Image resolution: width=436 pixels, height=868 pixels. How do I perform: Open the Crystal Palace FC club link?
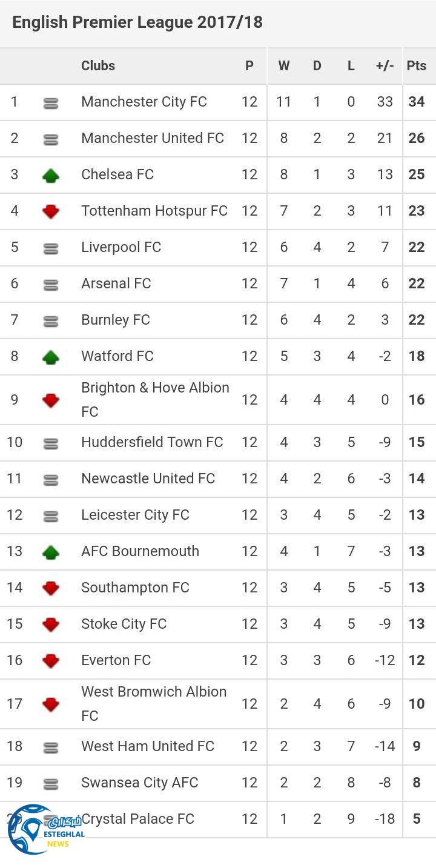138,819
